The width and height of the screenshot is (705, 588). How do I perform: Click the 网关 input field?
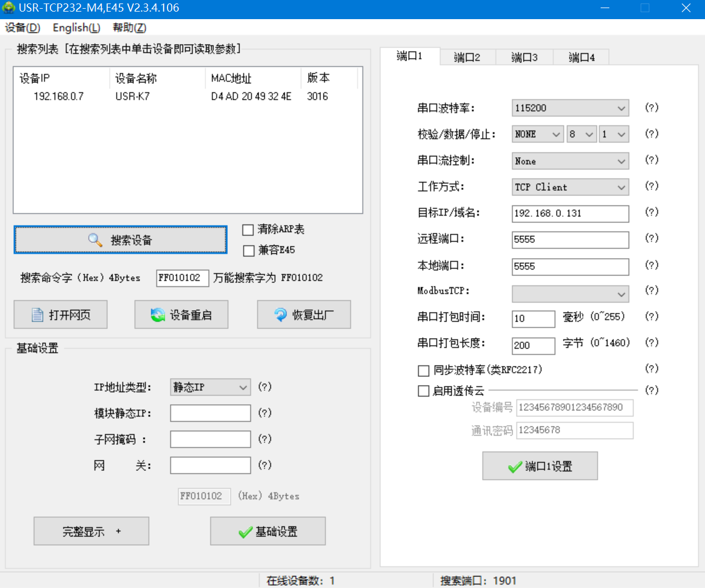pyautogui.click(x=210, y=465)
